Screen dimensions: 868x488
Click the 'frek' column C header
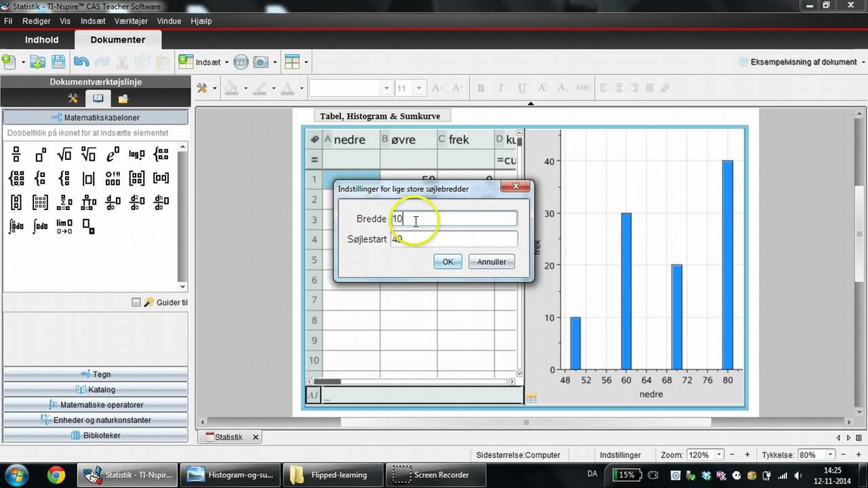tap(466, 140)
